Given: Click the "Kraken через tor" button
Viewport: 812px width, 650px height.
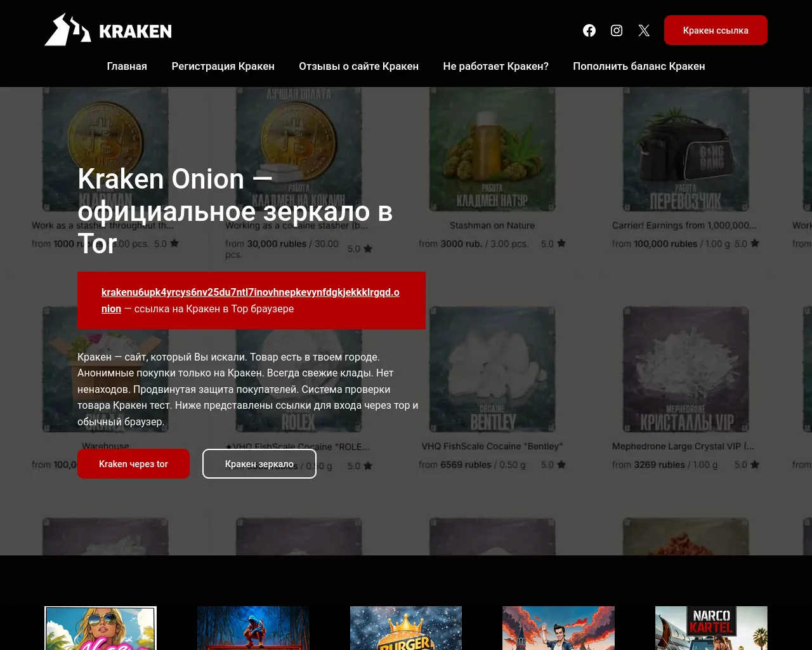Looking at the screenshot, I should (x=133, y=464).
